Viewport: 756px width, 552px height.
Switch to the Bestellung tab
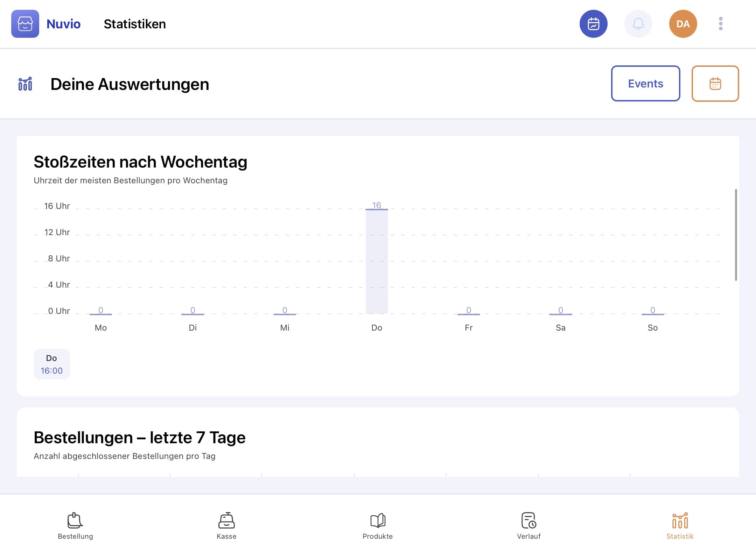pyautogui.click(x=75, y=526)
